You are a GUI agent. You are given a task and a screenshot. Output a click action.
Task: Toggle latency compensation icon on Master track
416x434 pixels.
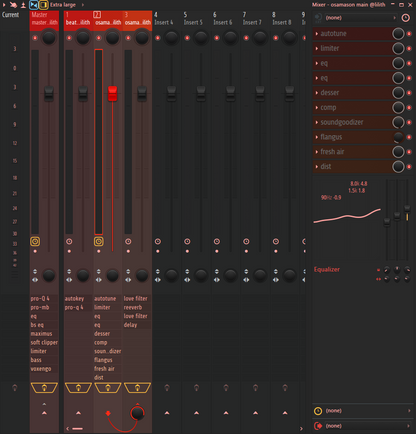click(35, 241)
